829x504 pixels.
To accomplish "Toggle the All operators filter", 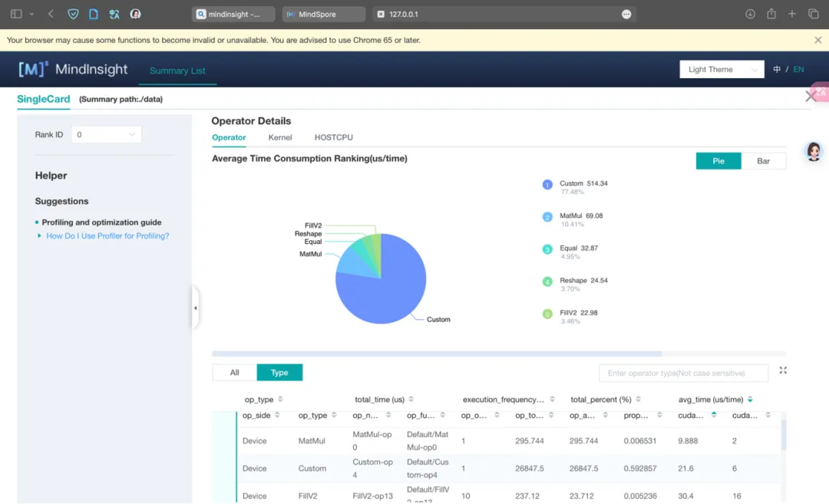I will [x=234, y=373].
